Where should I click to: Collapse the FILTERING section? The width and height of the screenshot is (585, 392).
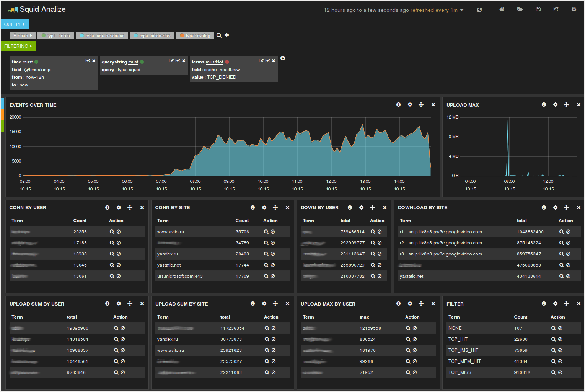pos(18,46)
